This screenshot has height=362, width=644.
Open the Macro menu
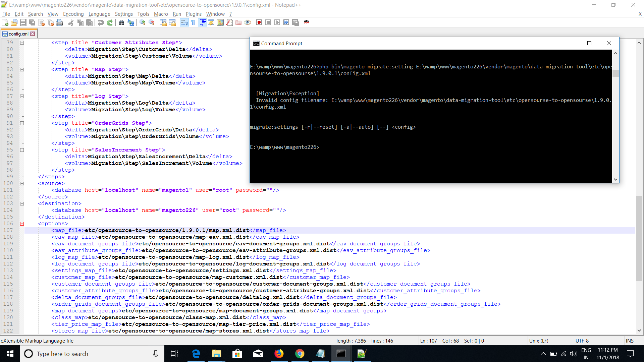161,14
